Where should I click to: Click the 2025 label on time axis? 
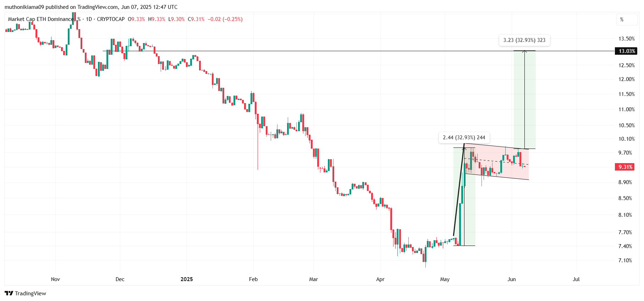coord(187,279)
